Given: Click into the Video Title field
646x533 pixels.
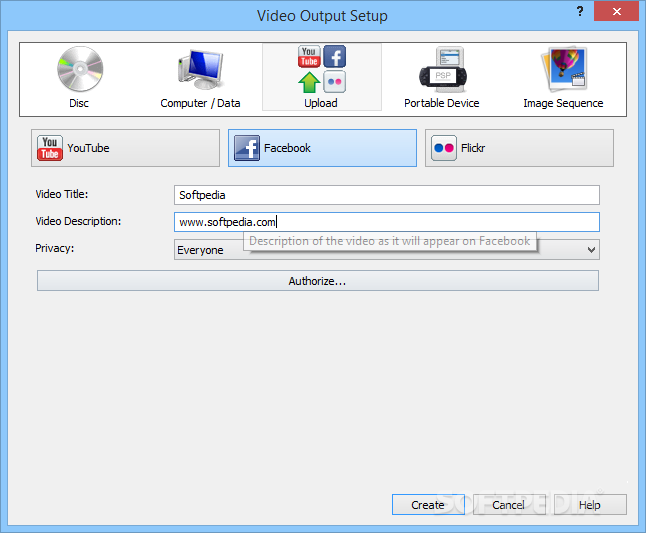Looking at the screenshot, I should point(386,195).
